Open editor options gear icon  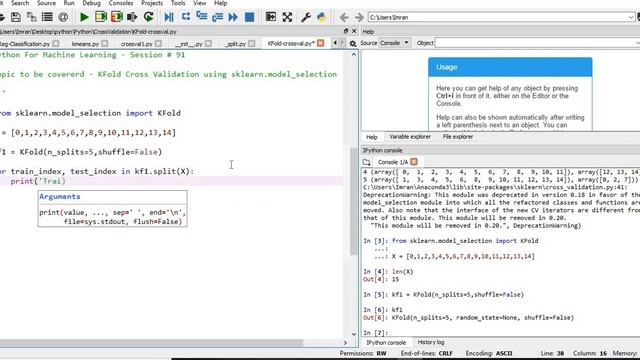click(353, 44)
